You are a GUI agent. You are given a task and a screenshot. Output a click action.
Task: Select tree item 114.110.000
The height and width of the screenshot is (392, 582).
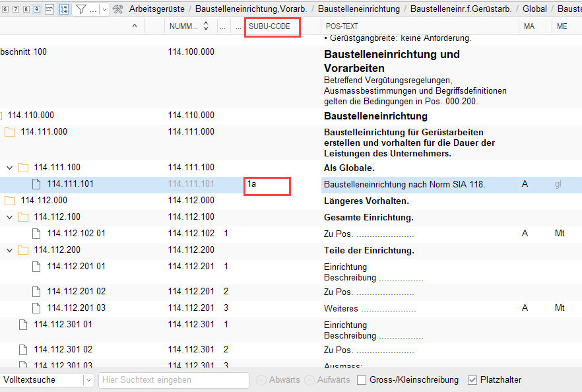[31, 115]
